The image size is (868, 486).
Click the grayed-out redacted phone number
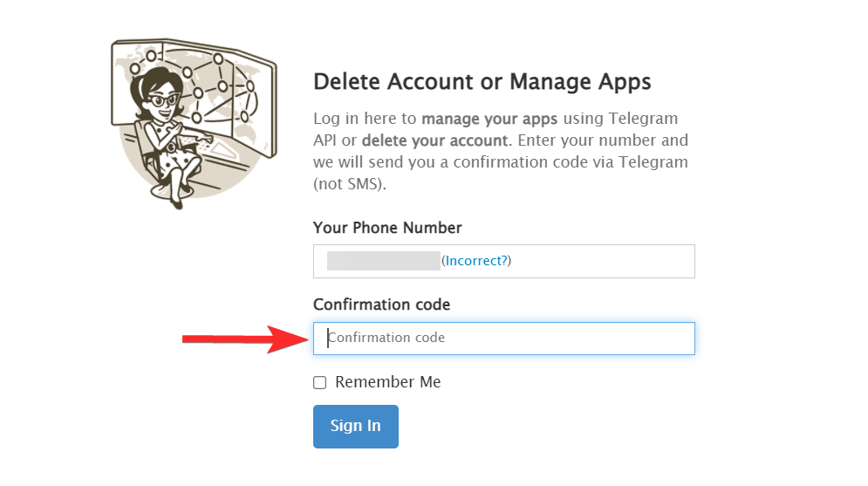[x=384, y=261]
